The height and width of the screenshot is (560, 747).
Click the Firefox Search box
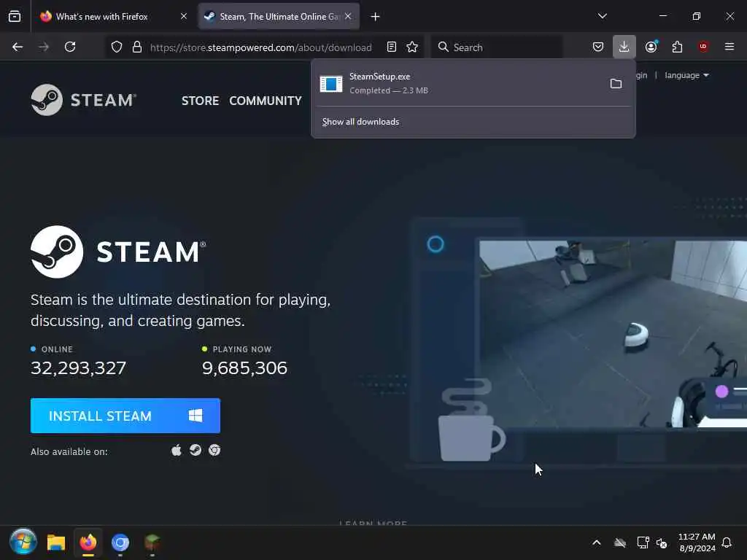[x=496, y=47]
